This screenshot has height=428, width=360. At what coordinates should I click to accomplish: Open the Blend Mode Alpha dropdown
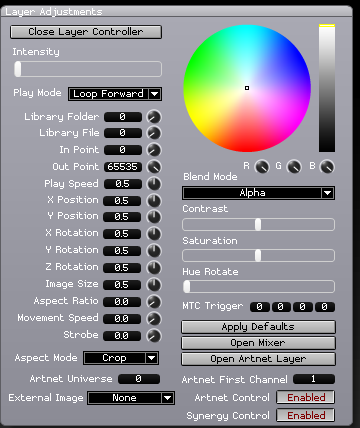tap(258, 193)
